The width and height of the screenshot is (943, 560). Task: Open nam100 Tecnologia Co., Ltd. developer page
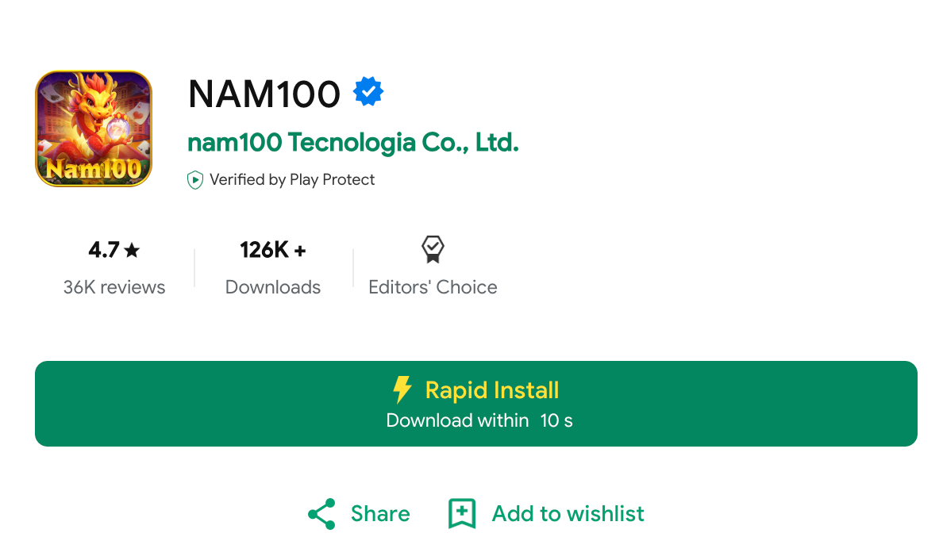pyautogui.click(x=353, y=143)
